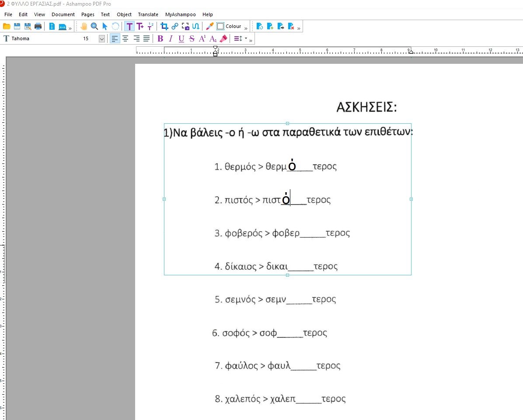Toggle align right
Viewport: 523px width, 420px height.
pos(136,38)
